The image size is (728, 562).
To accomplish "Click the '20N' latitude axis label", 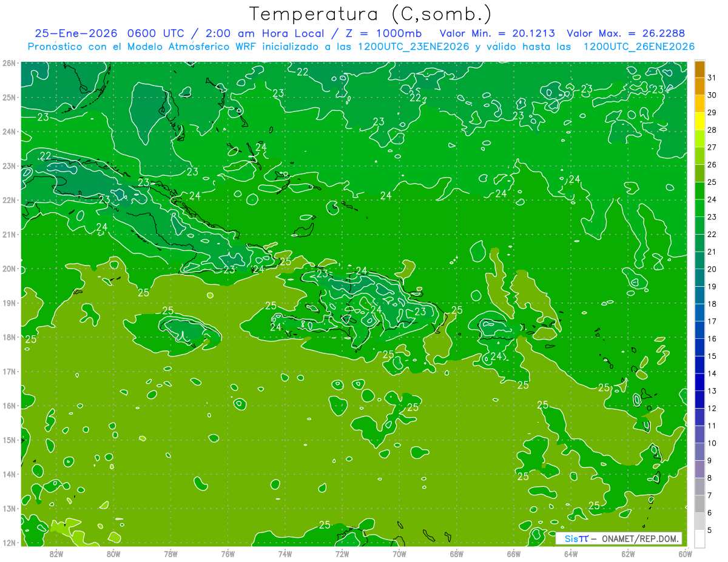I will (x=10, y=269).
